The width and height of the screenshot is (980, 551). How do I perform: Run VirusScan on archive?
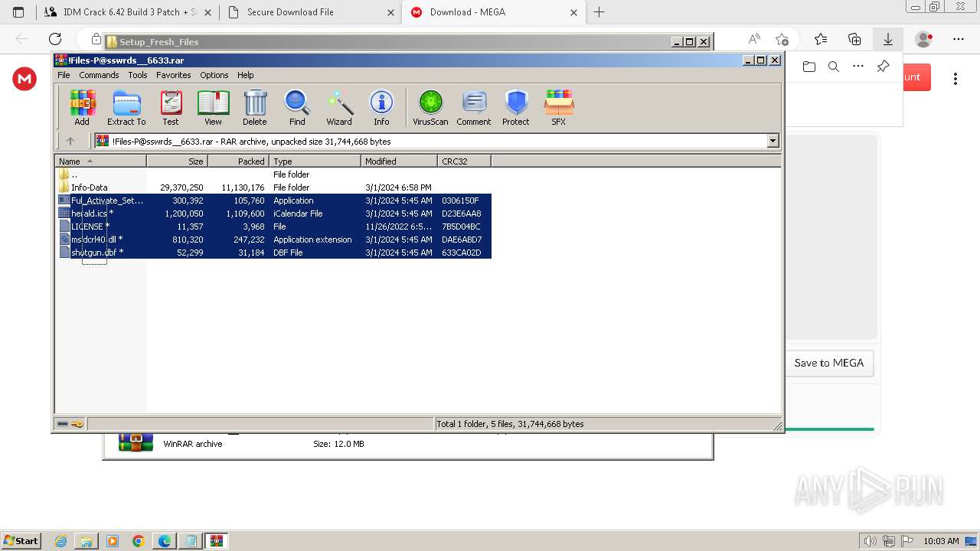(x=430, y=108)
